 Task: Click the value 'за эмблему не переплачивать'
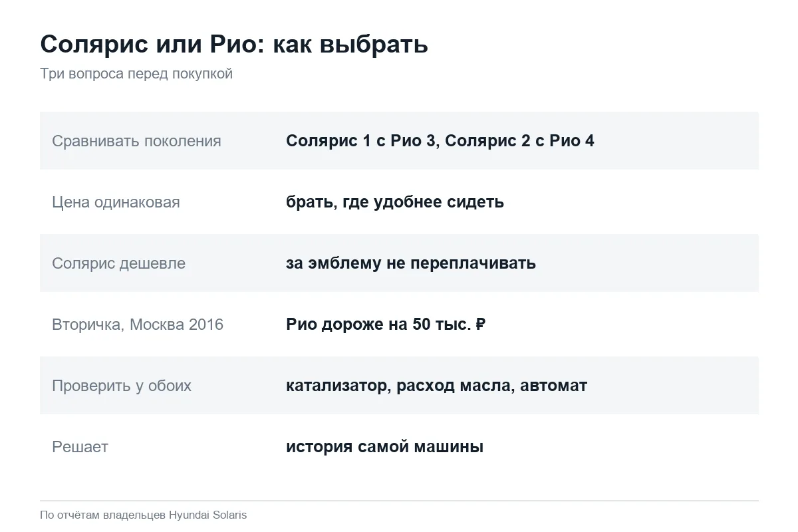pyautogui.click(x=411, y=263)
